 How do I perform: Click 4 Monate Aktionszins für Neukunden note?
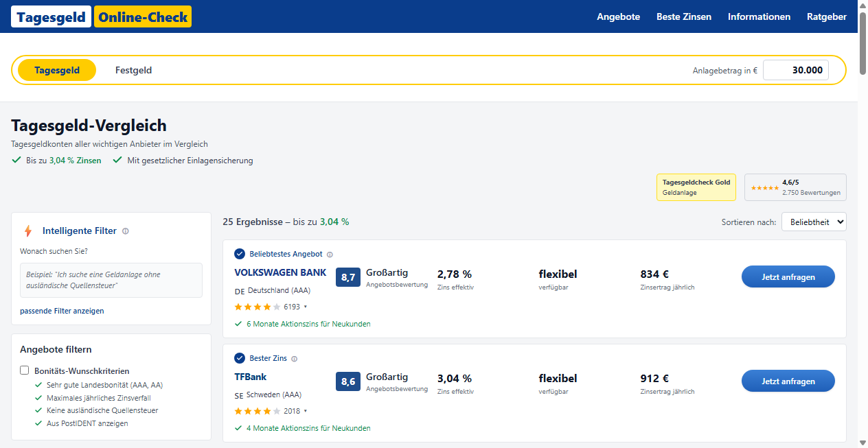coord(308,428)
